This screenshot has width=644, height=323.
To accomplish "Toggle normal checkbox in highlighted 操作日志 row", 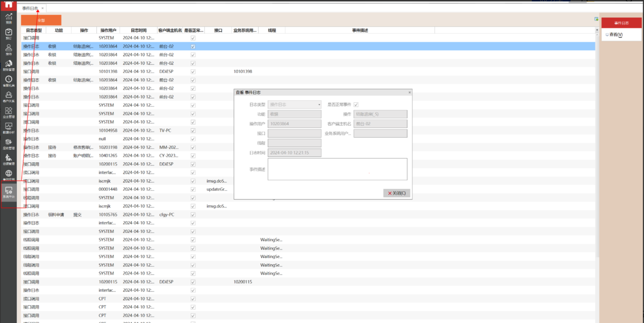I will 193,46.
